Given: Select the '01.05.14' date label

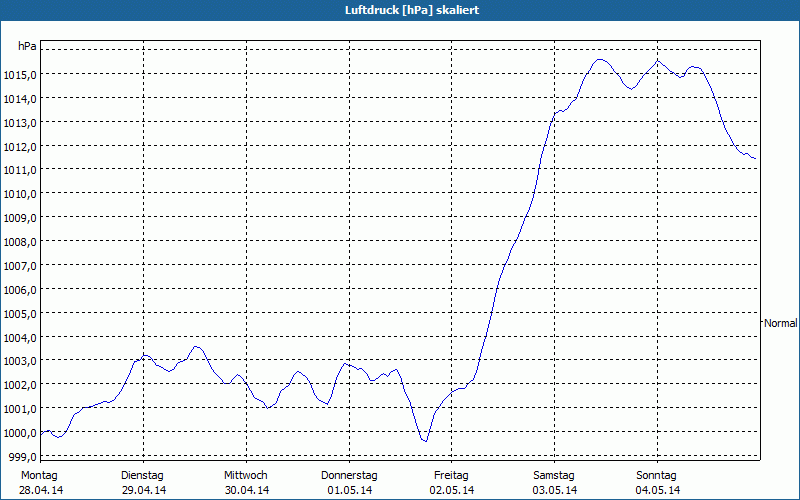Looking at the screenshot, I should (349, 490).
